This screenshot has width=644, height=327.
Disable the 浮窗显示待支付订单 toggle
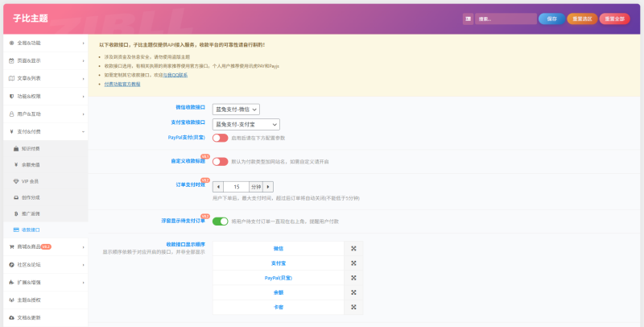point(220,221)
